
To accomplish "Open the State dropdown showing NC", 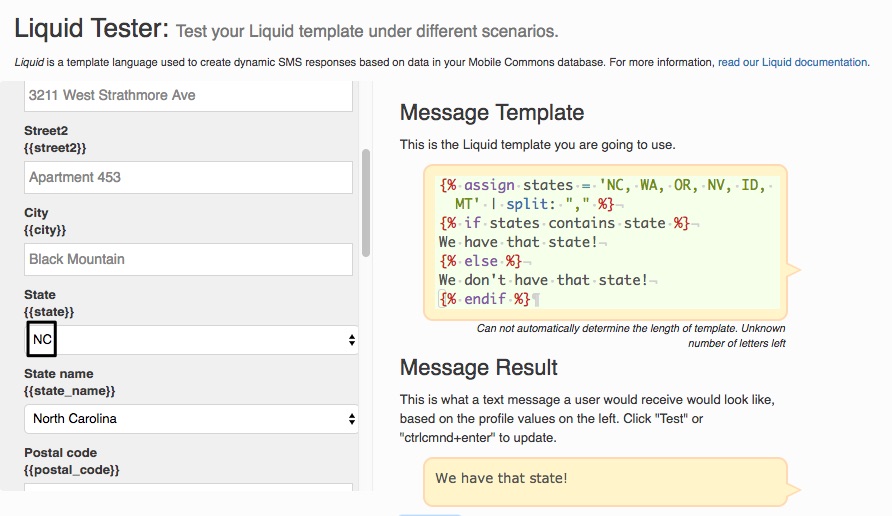I will (191, 340).
